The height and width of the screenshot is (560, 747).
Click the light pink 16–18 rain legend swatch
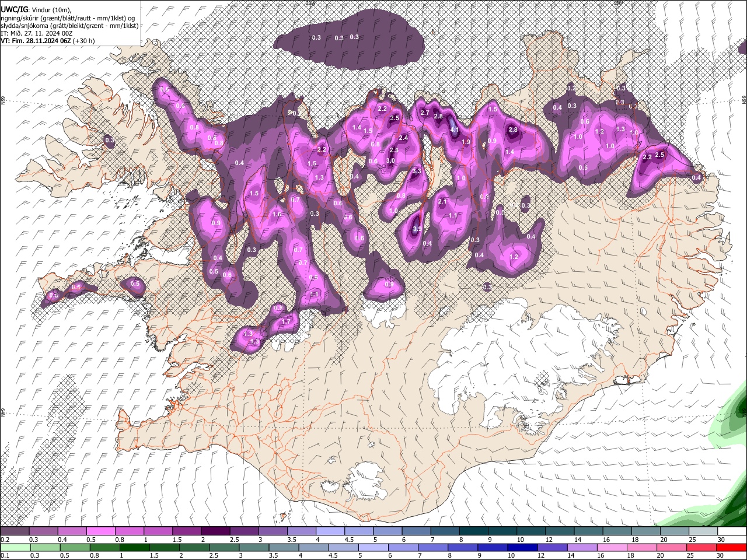pos(612,548)
